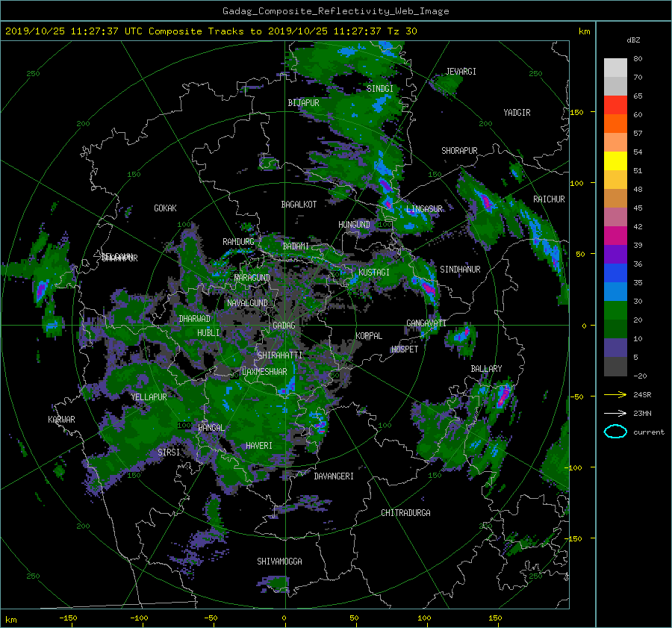
Task: Click the BIJAPUR city label
Action: (x=303, y=103)
